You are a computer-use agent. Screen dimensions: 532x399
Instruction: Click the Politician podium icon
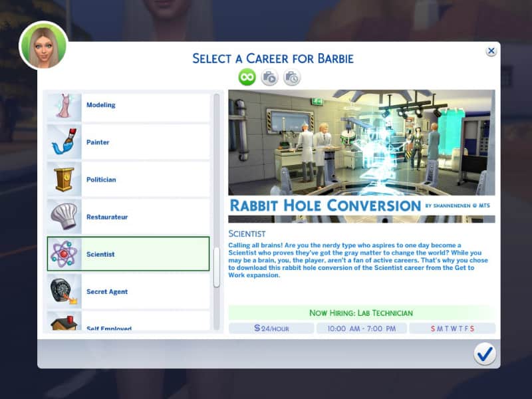point(64,179)
